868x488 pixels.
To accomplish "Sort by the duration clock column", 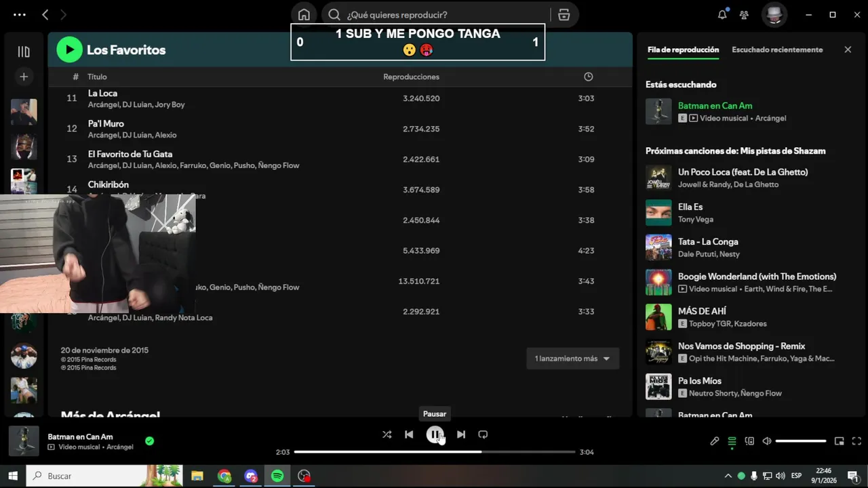I will coord(588,77).
